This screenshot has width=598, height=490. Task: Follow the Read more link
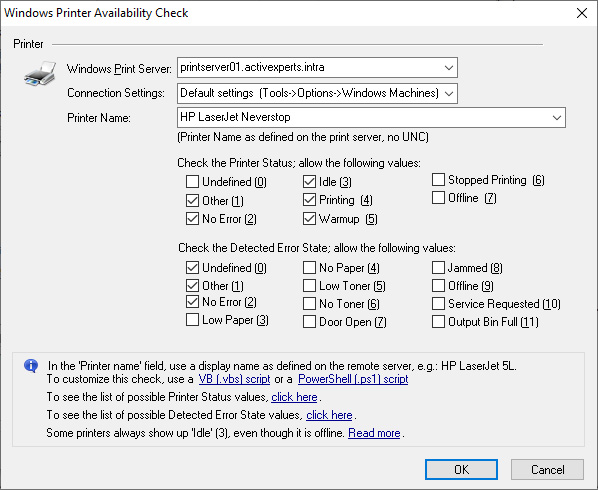[x=374, y=433]
